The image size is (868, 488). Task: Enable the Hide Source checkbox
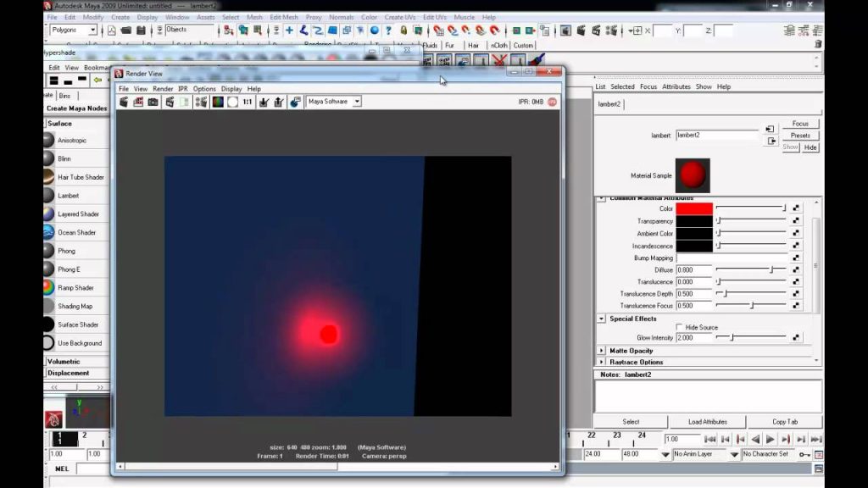coord(679,328)
